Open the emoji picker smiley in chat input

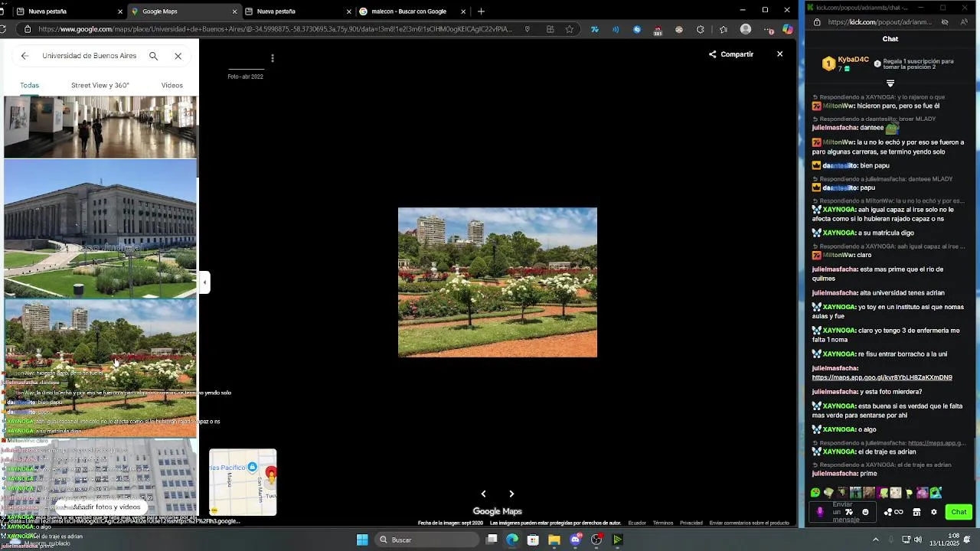pyautogui.click(x=866, y=512)
